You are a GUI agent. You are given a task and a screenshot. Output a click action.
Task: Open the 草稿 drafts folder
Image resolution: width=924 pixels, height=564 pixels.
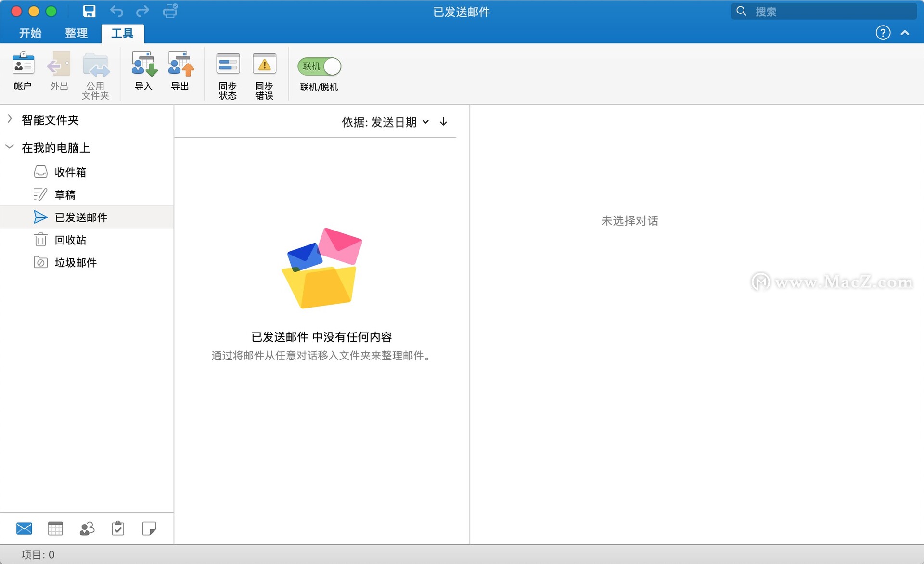(x=87, y=194)
